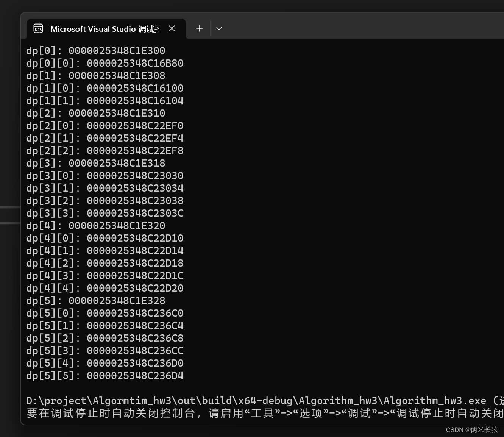Close the Microsoft Visual Studio debug tab
This screenshot has width=504, height=437.
click(x=172, y=28)
